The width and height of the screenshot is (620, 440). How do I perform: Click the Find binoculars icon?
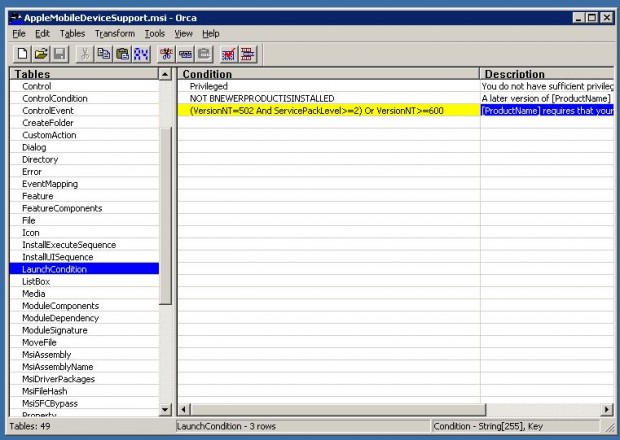[141, 53]
